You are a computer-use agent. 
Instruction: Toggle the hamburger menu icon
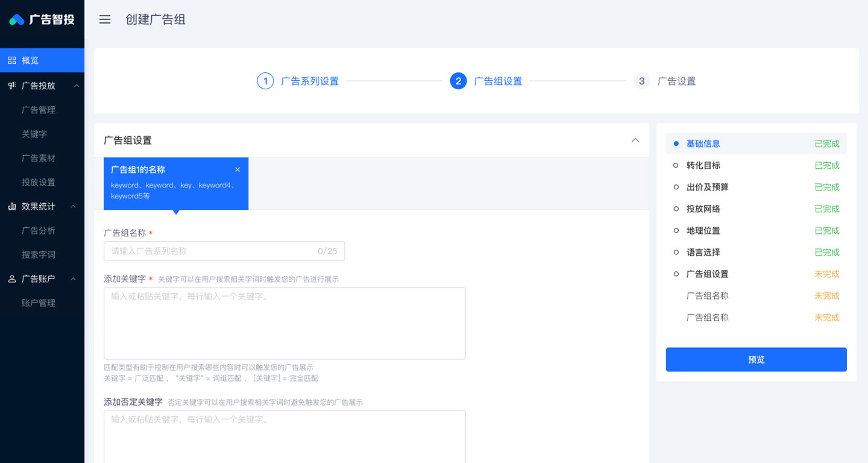[x=105, y=19]
